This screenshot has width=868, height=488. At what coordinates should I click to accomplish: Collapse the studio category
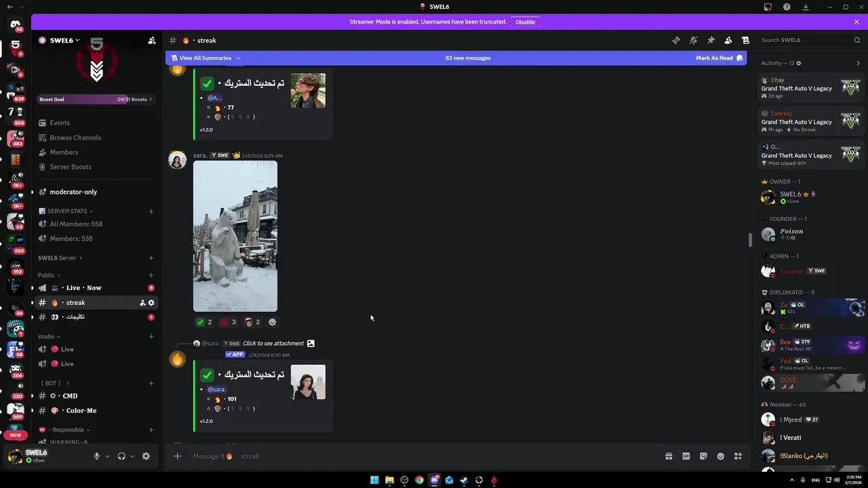49,337
